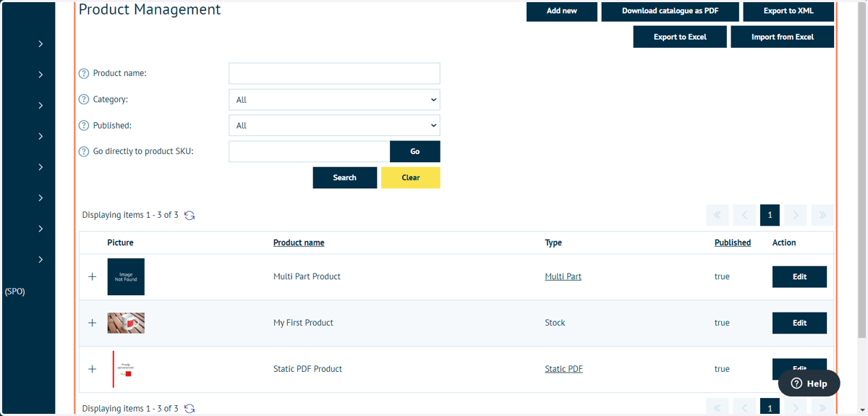Click the text Static PDF Product

[307, 369]
